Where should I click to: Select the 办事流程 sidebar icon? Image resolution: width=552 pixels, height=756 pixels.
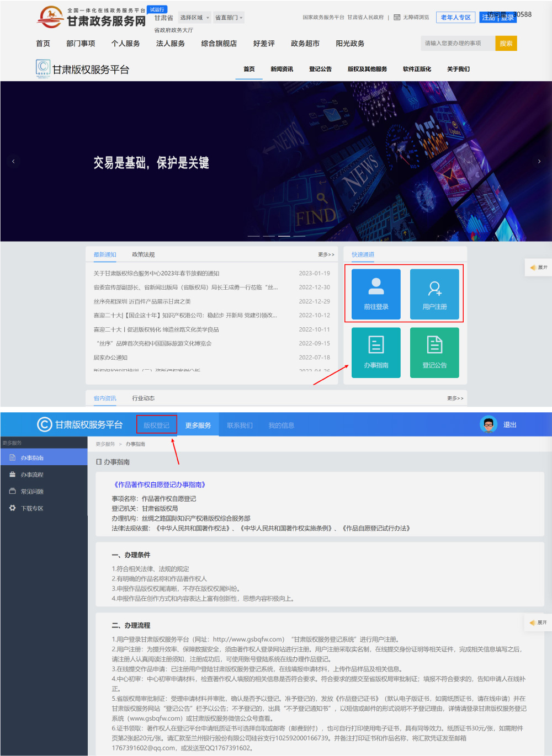[x=13, y=474]
